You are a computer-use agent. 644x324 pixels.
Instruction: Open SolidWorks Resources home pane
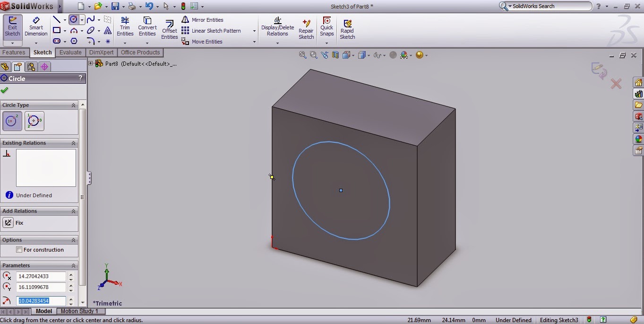pyautogui.click(x=639, y=82)
